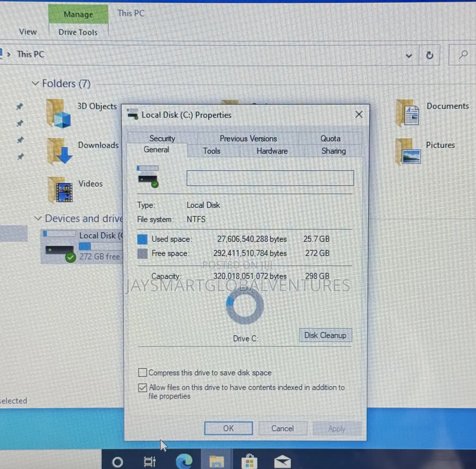Open the Manage ribbon tab
The width and height of the screenshot is (476, 469).
pos(78,14)
